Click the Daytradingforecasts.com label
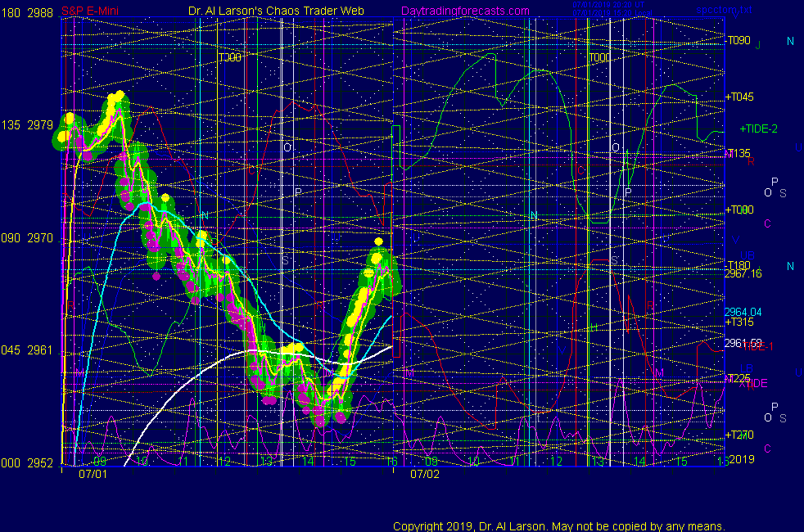The height and width of the screenshot is (532, 804). 465,11
